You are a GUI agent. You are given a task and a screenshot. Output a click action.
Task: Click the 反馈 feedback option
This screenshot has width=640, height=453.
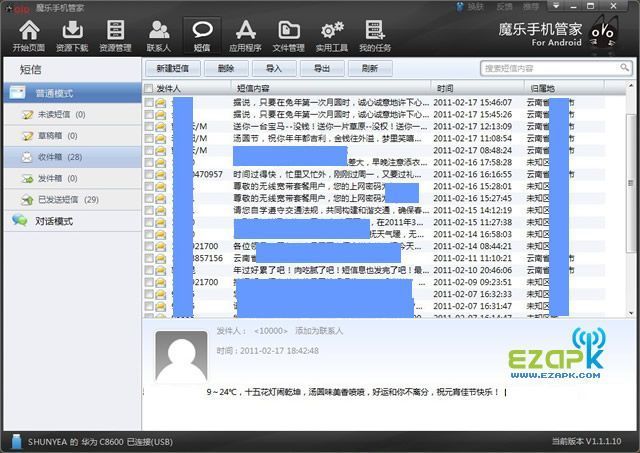tap(504, 7)
